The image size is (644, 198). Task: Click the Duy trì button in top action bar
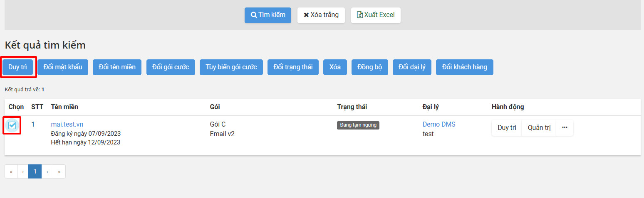(17, 67)
